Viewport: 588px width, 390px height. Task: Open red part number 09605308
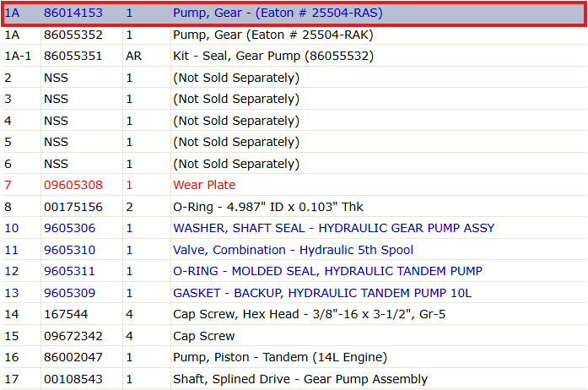[x=73, y=185]
